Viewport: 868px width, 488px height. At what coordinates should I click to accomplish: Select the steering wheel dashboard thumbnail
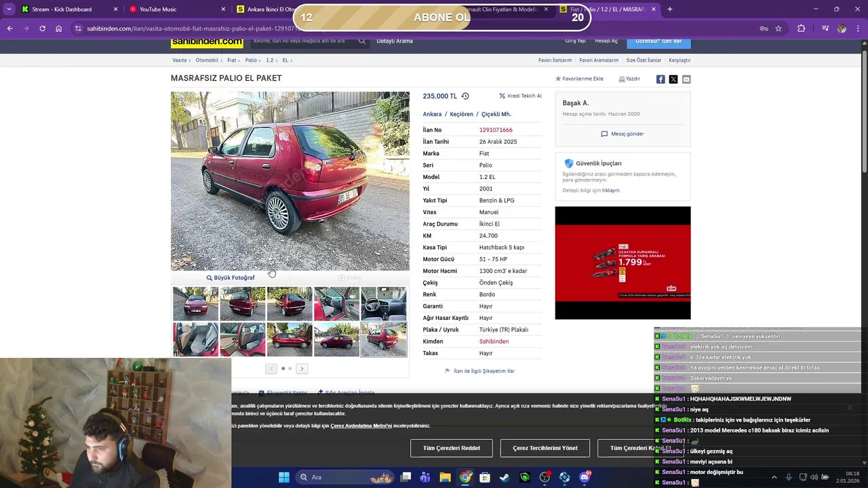pos(383,304)
